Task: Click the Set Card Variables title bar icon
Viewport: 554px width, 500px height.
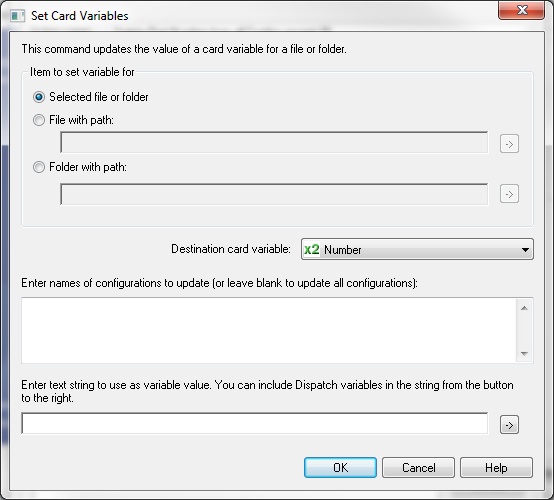Action: coord(17,16)
